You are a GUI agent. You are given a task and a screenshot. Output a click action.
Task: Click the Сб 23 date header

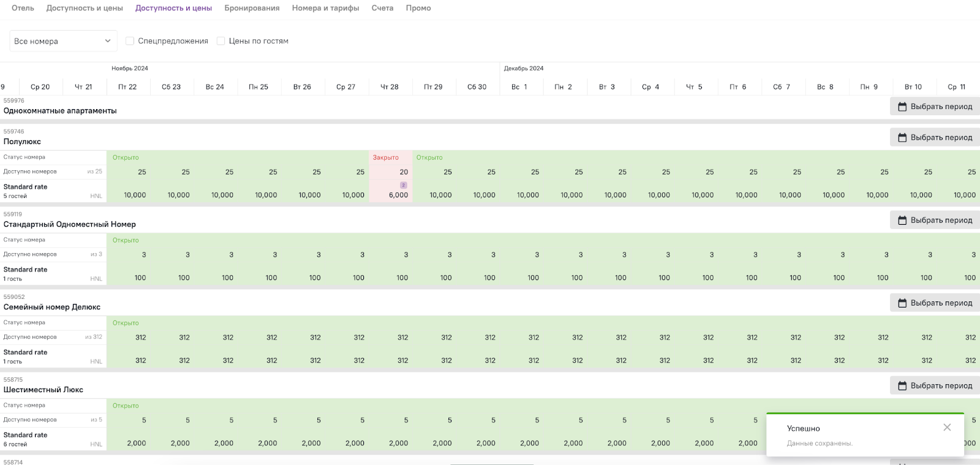coord(171,87)
